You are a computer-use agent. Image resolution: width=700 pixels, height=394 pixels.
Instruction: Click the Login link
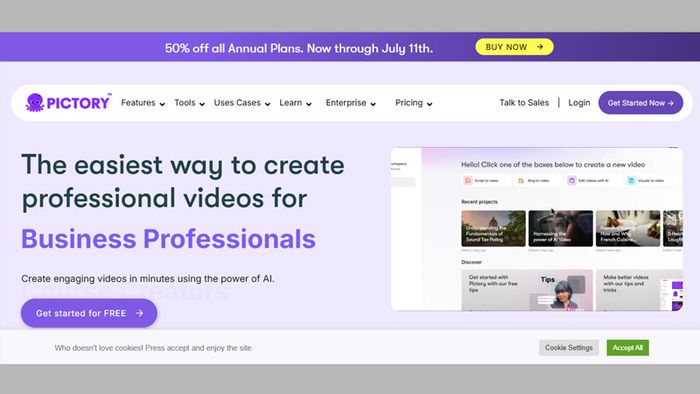579,103
